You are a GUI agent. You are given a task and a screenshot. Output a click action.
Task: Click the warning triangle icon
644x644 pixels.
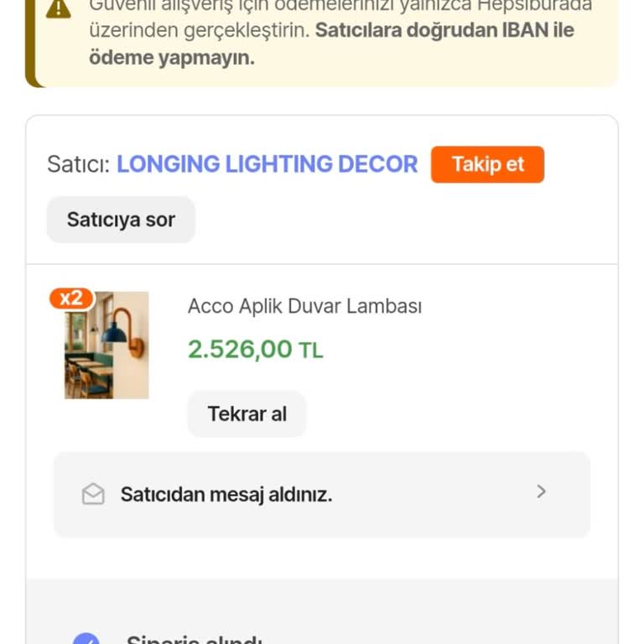click(58, 8)
